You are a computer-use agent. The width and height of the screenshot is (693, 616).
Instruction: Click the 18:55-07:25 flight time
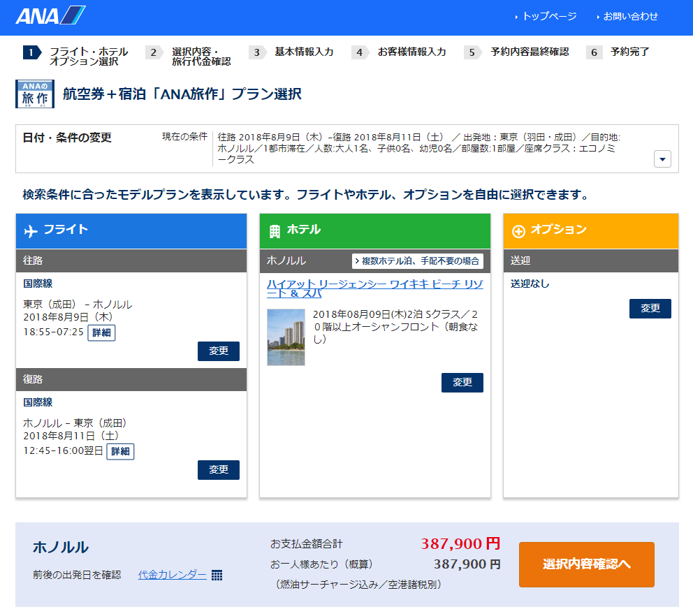54,332
